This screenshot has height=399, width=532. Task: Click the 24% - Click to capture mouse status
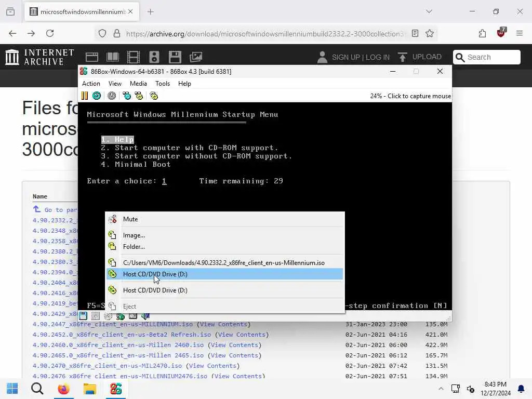click(410, 96)
